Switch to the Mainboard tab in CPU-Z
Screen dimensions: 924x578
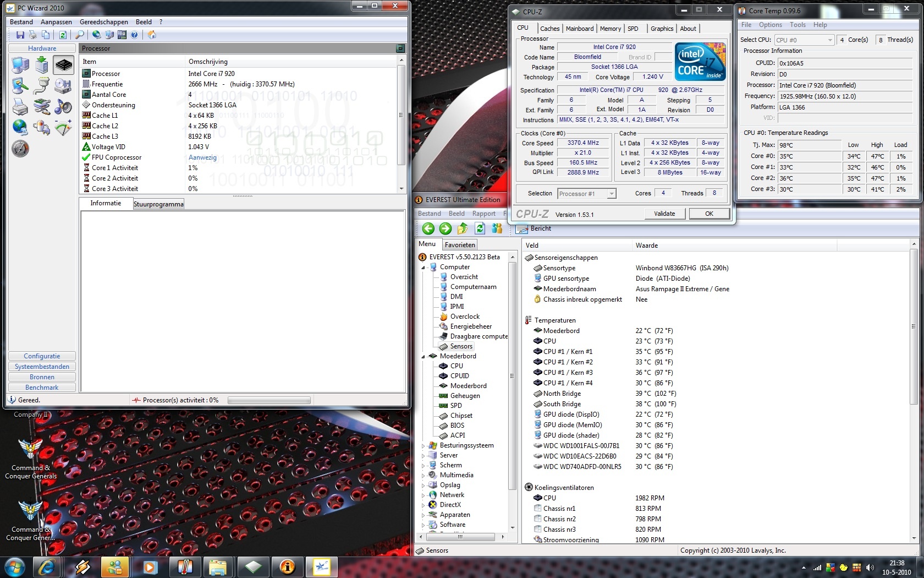click(580, 29)
